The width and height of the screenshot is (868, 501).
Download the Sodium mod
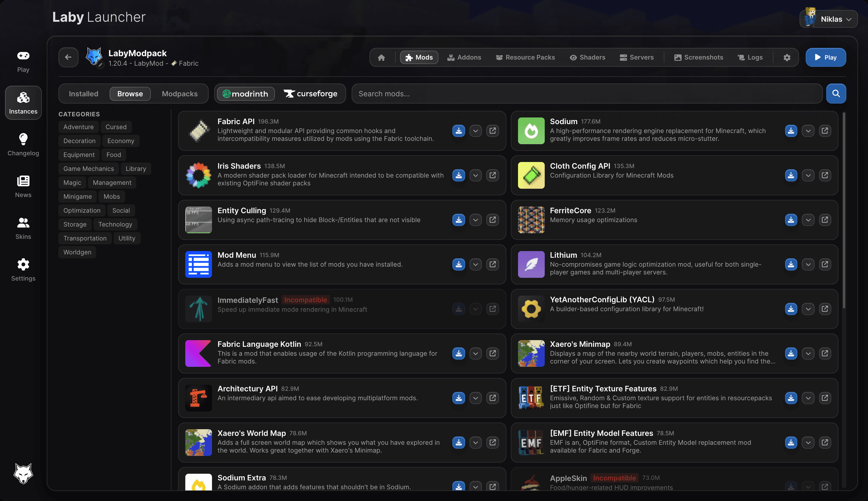click(x=791, y=131)
